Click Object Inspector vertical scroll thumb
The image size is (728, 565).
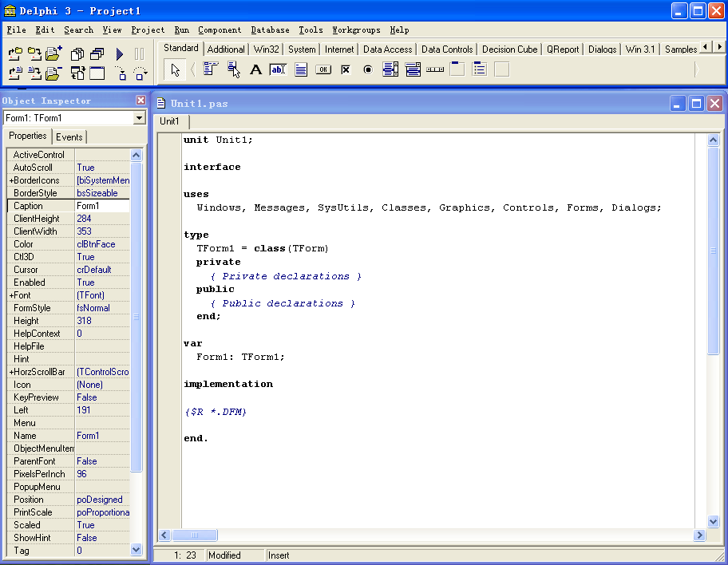(x=136, y=317)
